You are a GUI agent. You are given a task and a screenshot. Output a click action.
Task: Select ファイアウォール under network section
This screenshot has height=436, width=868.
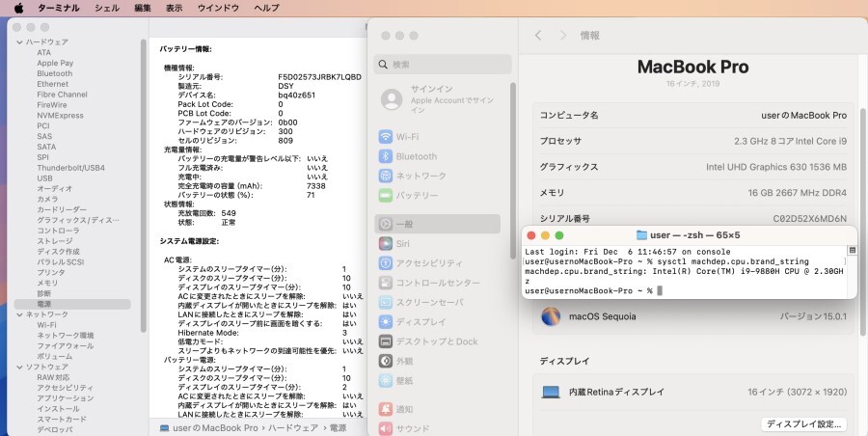[x=66, y=345]
